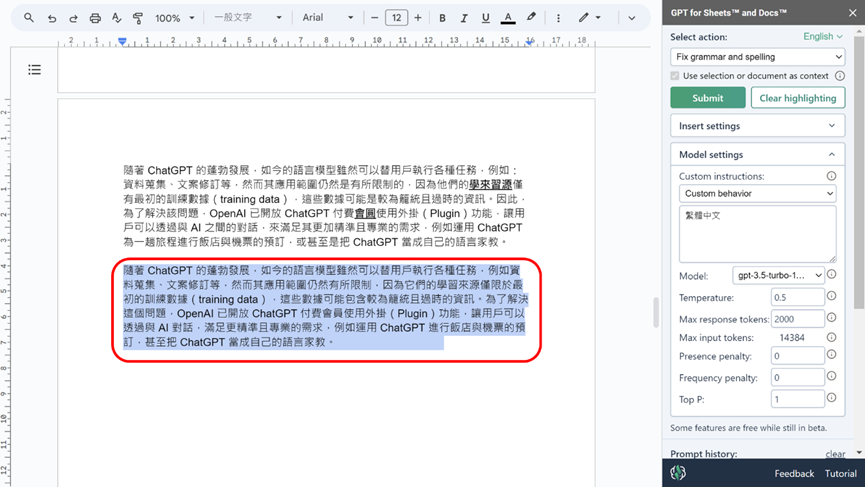Toggle underline formatting
Viewport: 865px width, 487px height.
coord(485,18)
